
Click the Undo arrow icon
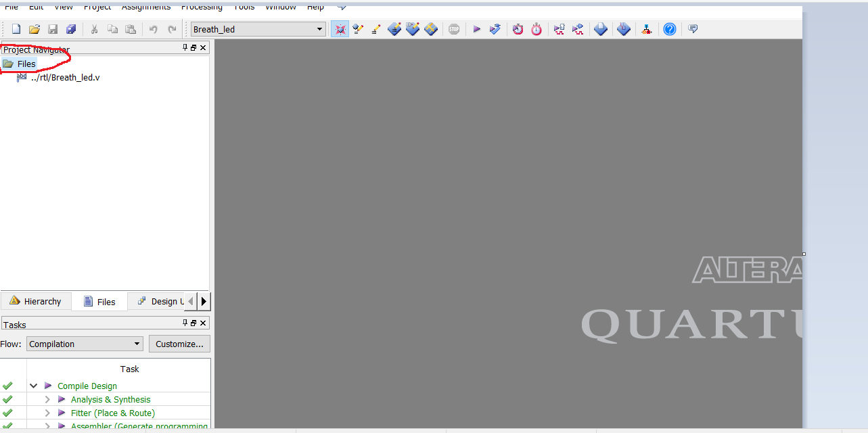(154, 29)
